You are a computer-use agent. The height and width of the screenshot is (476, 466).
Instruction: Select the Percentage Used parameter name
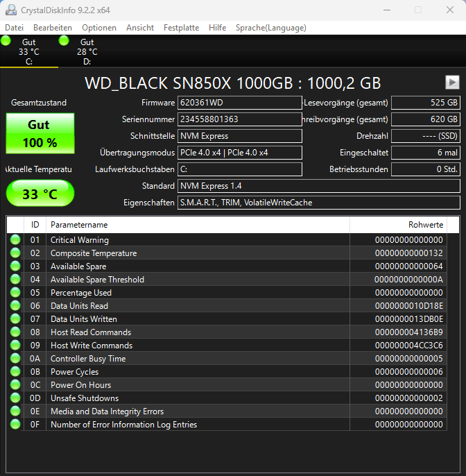(81, 293)
